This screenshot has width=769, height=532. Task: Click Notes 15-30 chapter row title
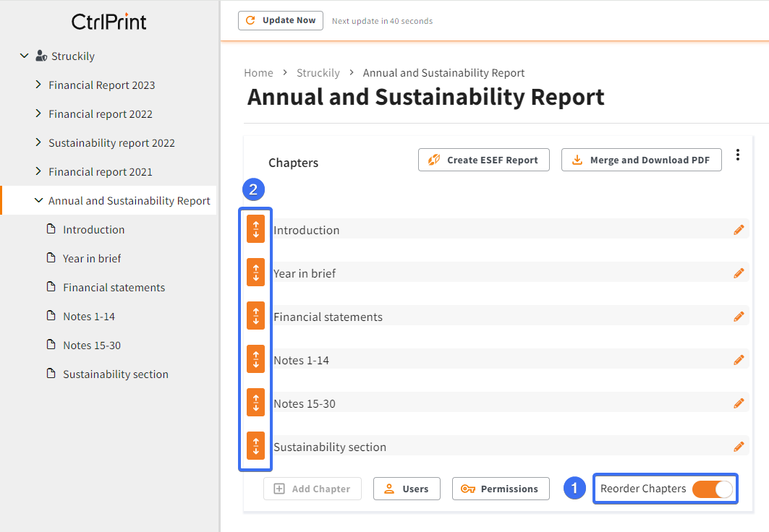pos(305,403)
